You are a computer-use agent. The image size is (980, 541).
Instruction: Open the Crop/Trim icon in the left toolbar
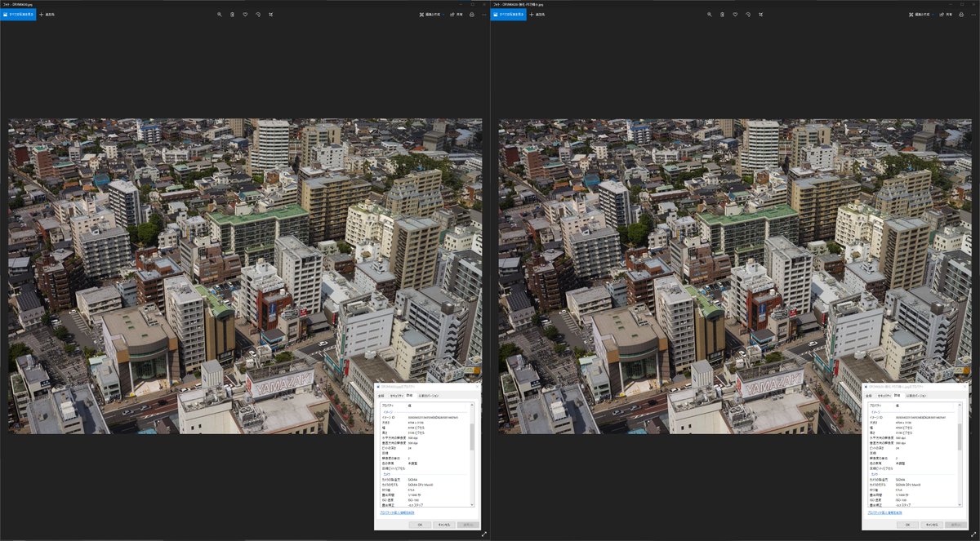[271, 14]
